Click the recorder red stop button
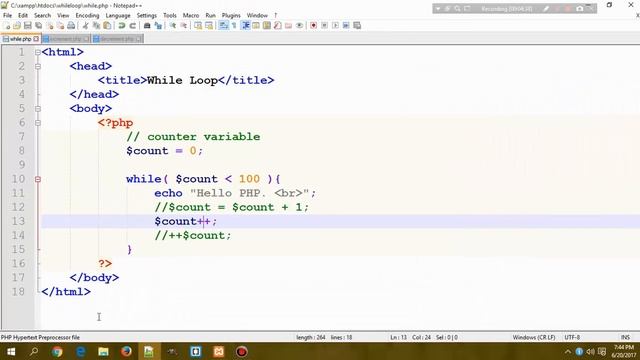 [x=568, y=9]
